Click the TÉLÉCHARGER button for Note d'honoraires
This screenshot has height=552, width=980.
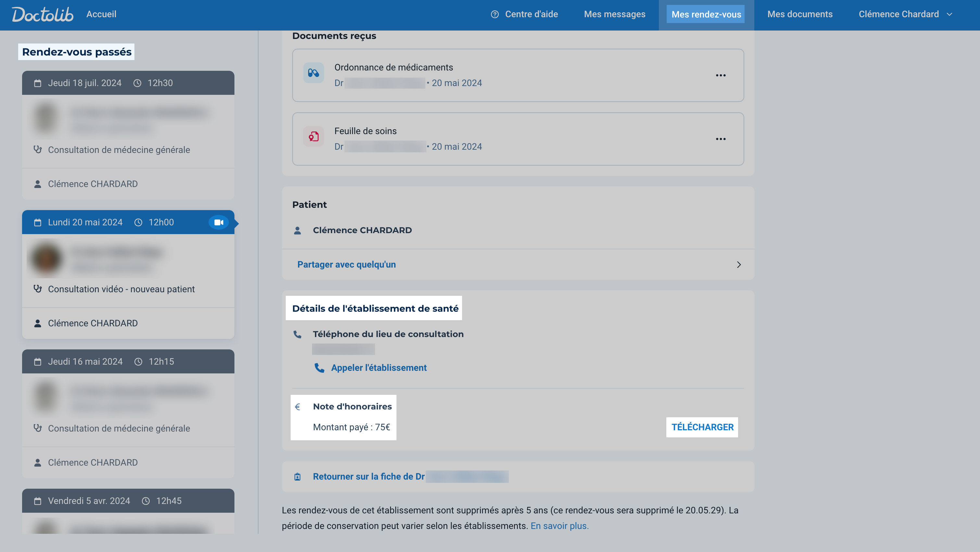[702, 427]
